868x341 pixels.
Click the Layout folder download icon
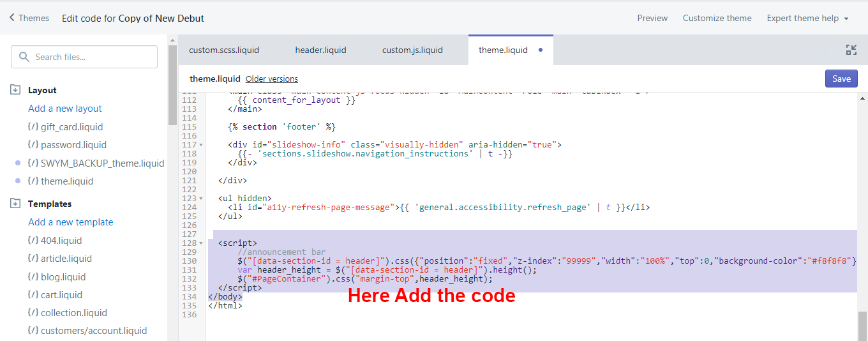pos(16,90)
